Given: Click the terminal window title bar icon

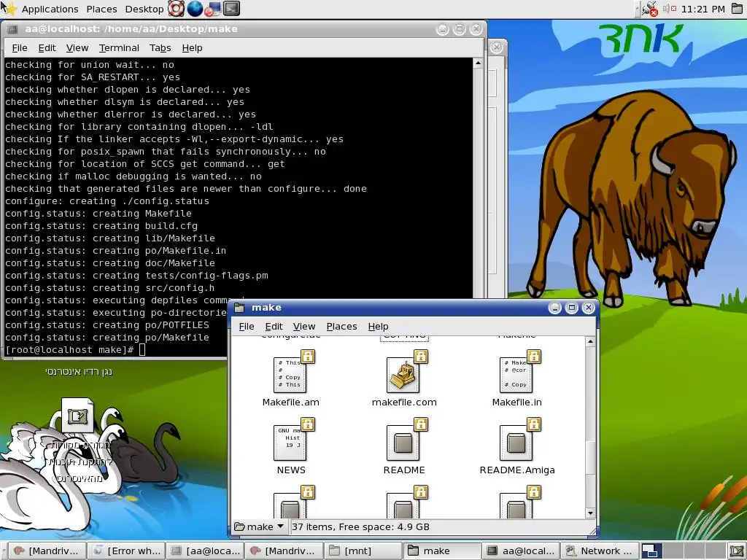Looking at the screenshot, I should tap(12, 29).
